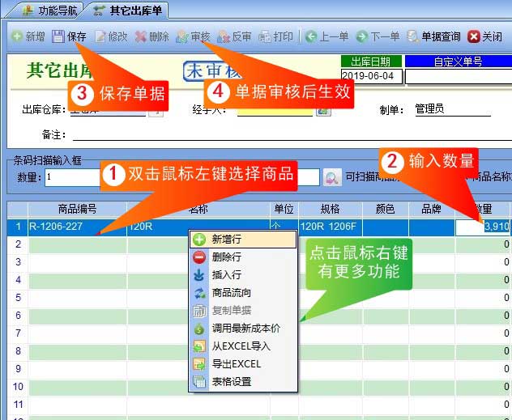Click the 新增 toolbar label
Image resolution: width=512 pixels, height=420 pixels.
[35, 36]
